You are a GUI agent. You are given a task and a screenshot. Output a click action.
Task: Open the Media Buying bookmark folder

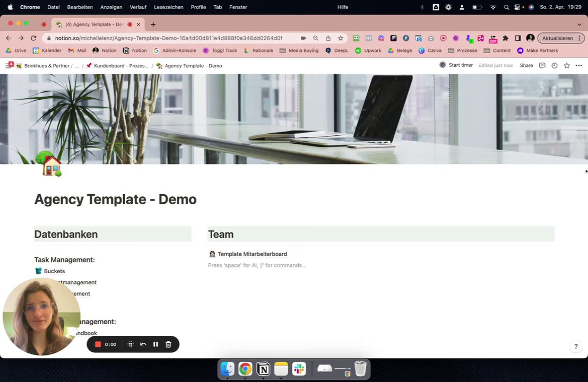pyautogui.click(x=299, y=50)
